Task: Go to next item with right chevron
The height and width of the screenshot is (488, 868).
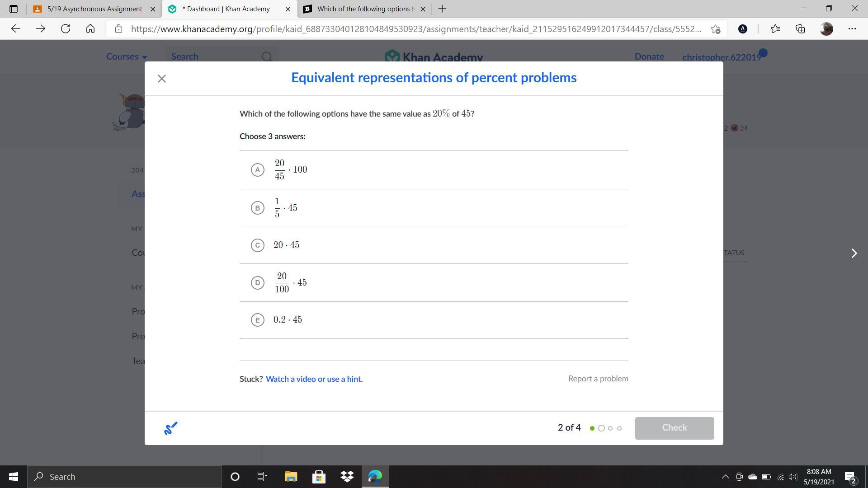Action: click(854, 253)
